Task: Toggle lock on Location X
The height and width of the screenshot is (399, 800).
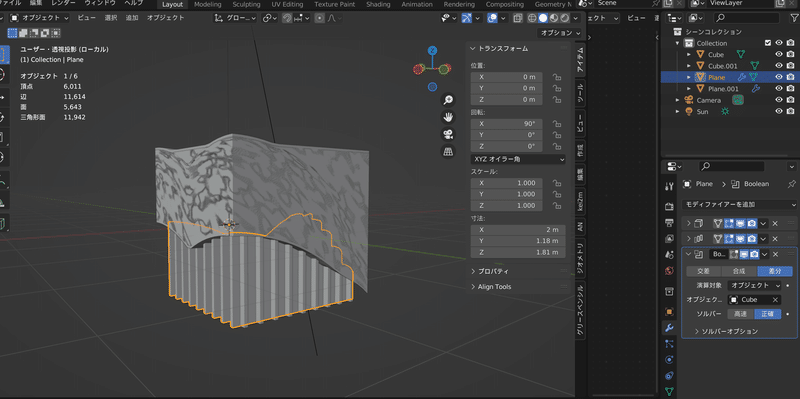Action: coord(557,77)
